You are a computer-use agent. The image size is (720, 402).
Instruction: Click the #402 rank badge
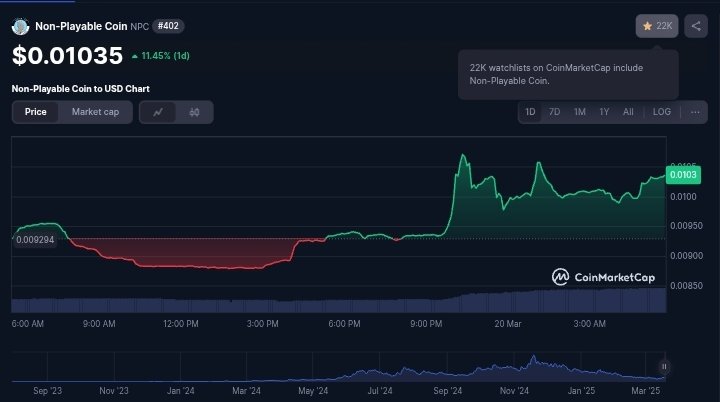point(168,26)
